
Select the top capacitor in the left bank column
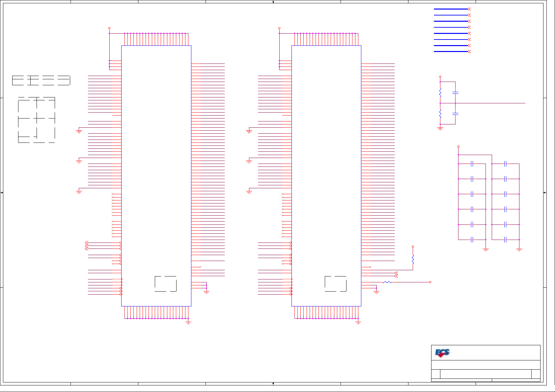pyautogui.click(x=472, y=164)
